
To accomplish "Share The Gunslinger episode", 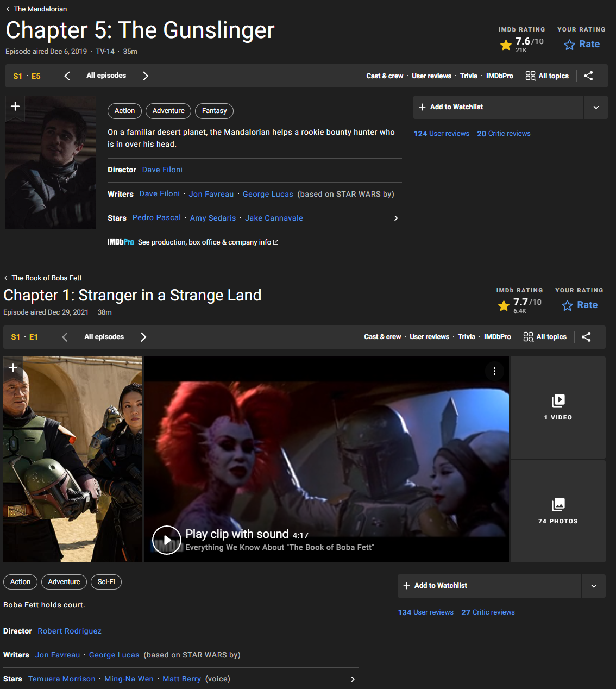I will click(x=588, y=76).
